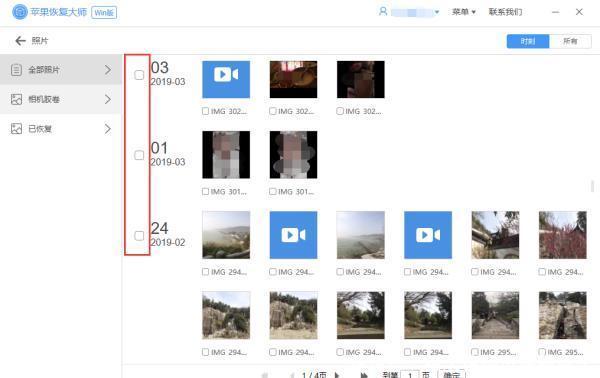Click the 苹果恢复大师 logo icon
Image resolution: width=600 pixels, height=378 pixels.
pos(20,12)
